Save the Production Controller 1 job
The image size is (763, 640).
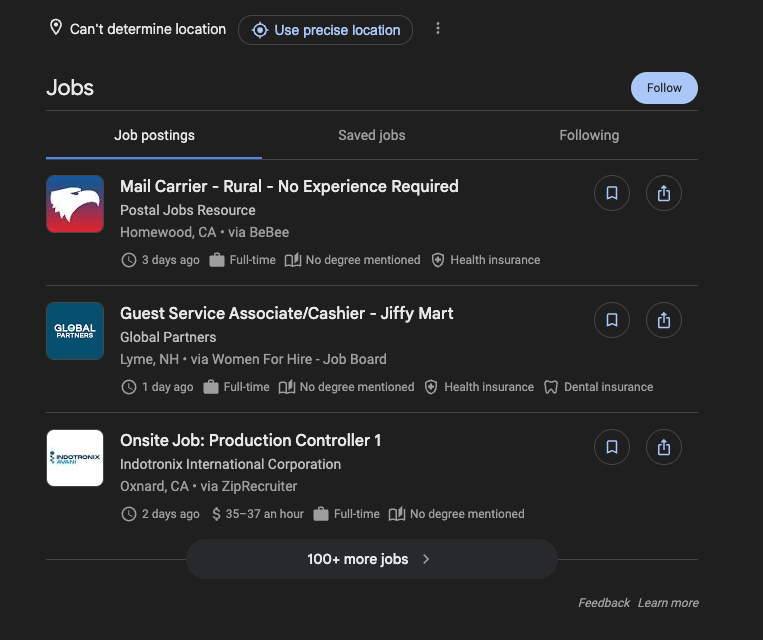pos(612,447)
